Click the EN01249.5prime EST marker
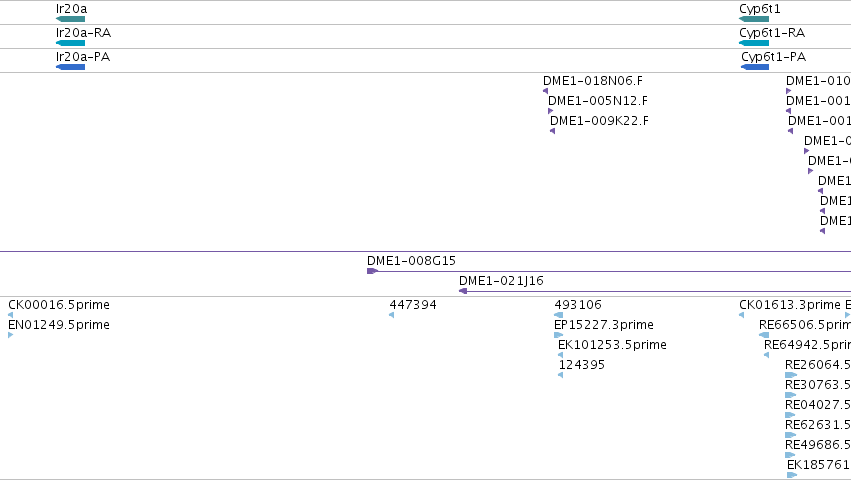This screenshot has height=480, width=851. [x=10, y=335]
